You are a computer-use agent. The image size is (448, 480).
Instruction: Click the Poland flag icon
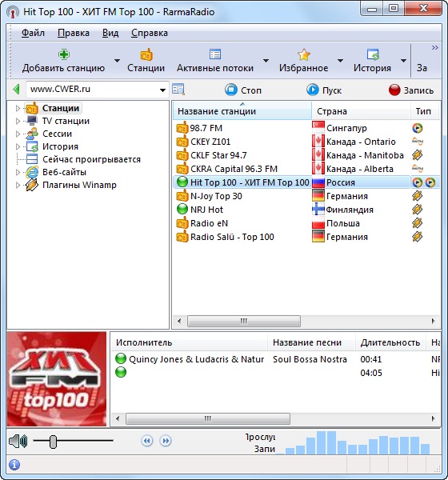pos(318,223)
